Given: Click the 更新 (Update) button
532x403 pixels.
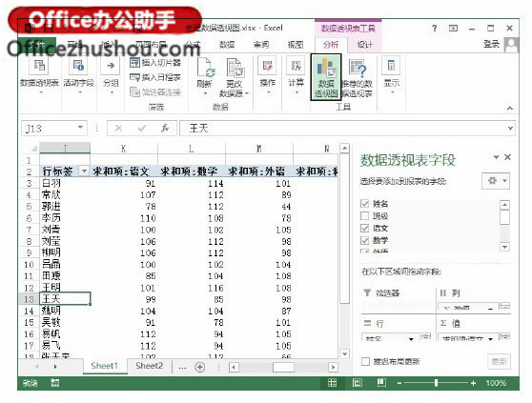Looking at the screenshot, I should (x=499, y=361).
